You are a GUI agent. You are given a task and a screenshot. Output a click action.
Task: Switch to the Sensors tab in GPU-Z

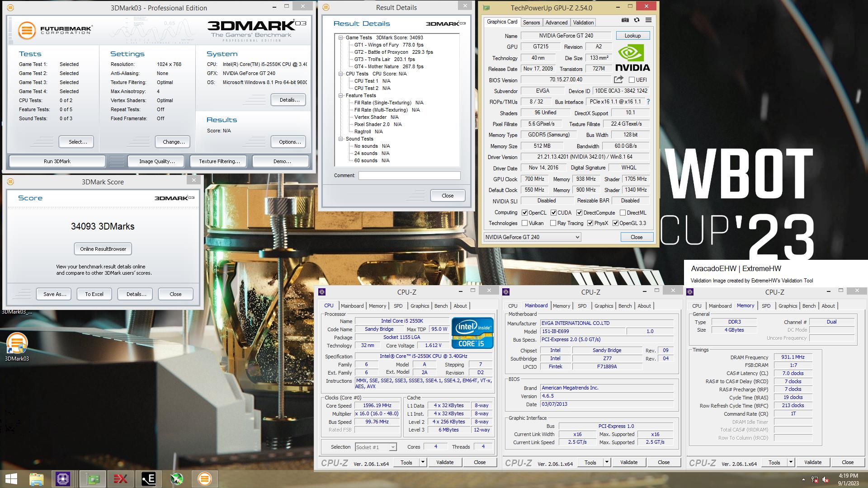[x=531, y=22]
